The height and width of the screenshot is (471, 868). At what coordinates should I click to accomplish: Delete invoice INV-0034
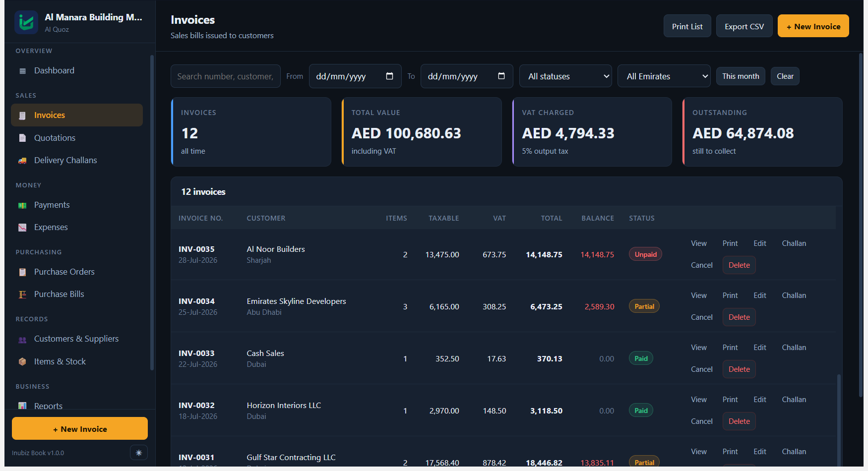pyautogui.click(x=739, y=317)
